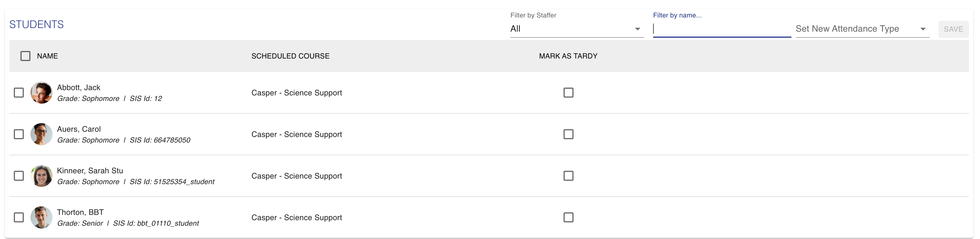
Task: Select the row checkbox for Kinneer, Sarah Stu
Action: pyautogui.click(x=19, y=176)
